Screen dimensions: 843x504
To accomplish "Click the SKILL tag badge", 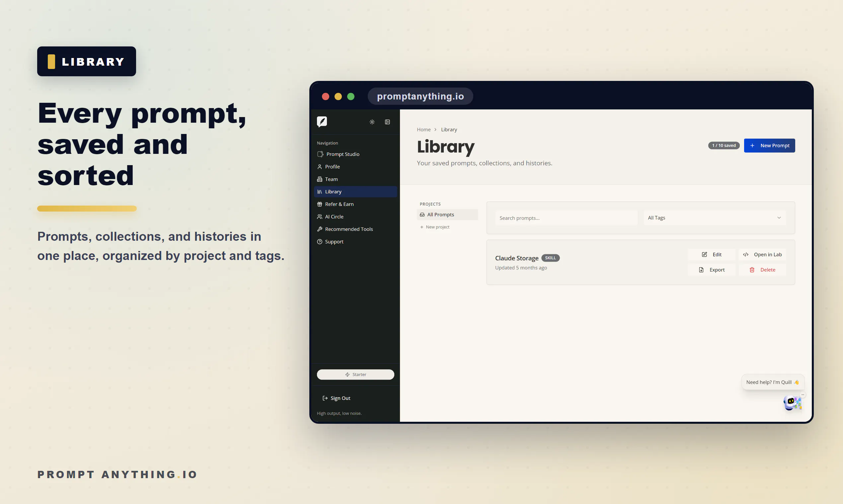I will (x=550, y=258).
